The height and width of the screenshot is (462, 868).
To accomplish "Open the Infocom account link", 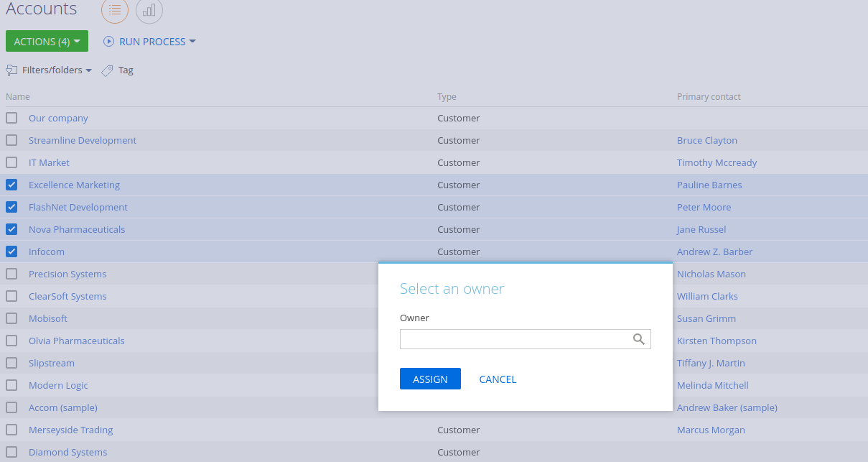I will (47, 251).
